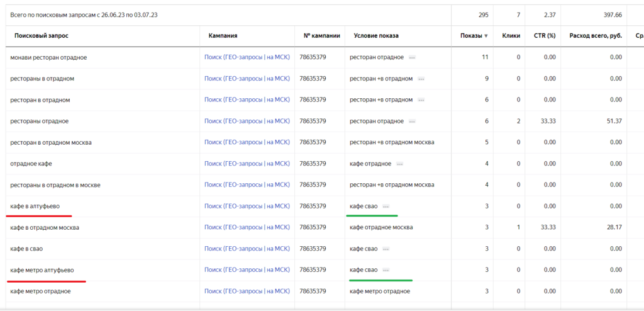The image size is (644, 311).
Task: Select query text 'кафе метро отрадное'
Action: (41, 291)
